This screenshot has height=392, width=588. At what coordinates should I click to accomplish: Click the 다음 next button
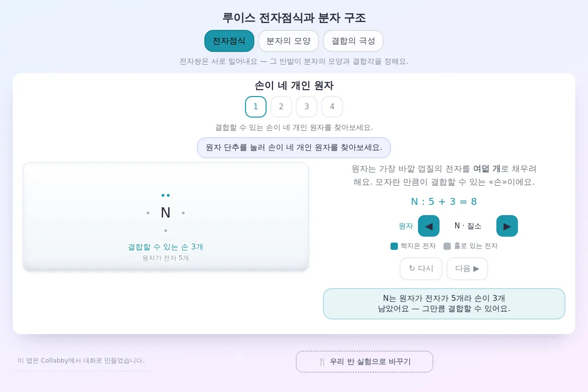(x=467, y=269)
